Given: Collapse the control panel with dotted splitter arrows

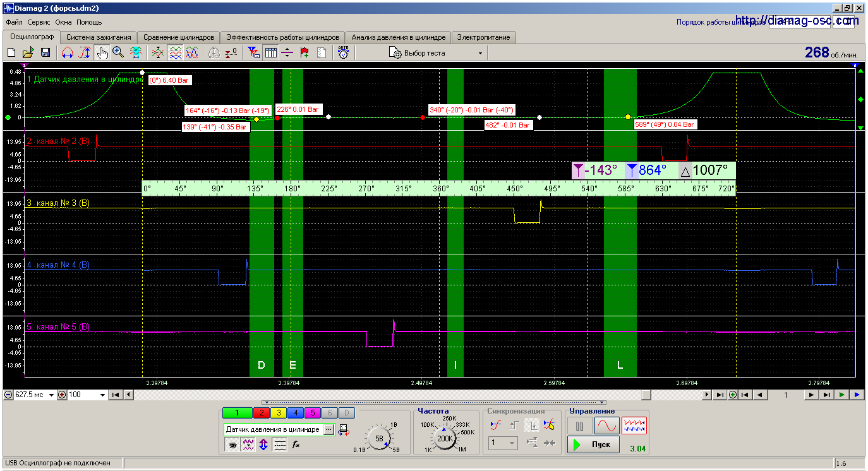Looking at the screenshot, I should (x=434, y=402).
